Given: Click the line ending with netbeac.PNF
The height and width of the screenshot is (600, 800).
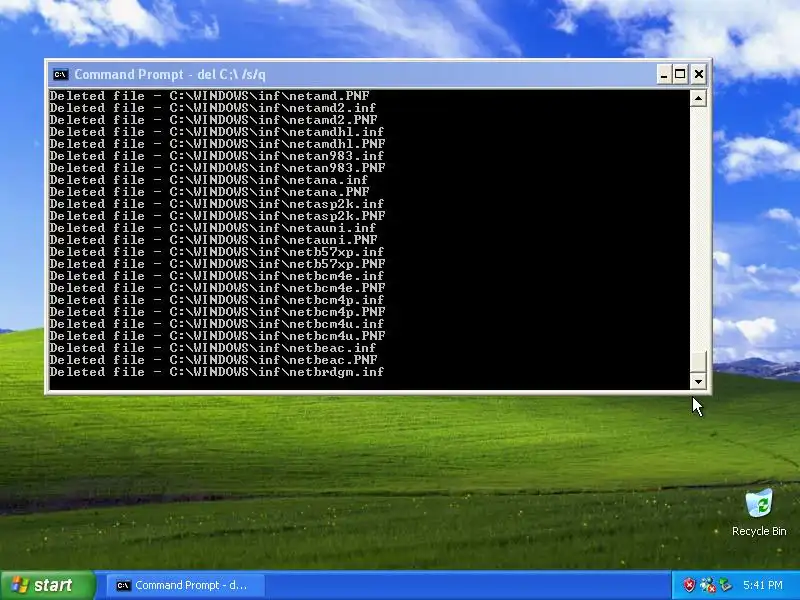Looking at the screenshot, I should point(213,360).
